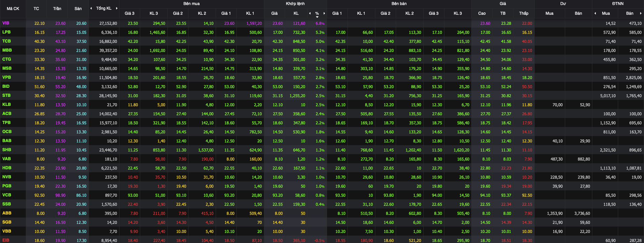The image size is (644, 243).
Task: Click KL 3 header under Bên bán
Action: [x=458, y=13]
